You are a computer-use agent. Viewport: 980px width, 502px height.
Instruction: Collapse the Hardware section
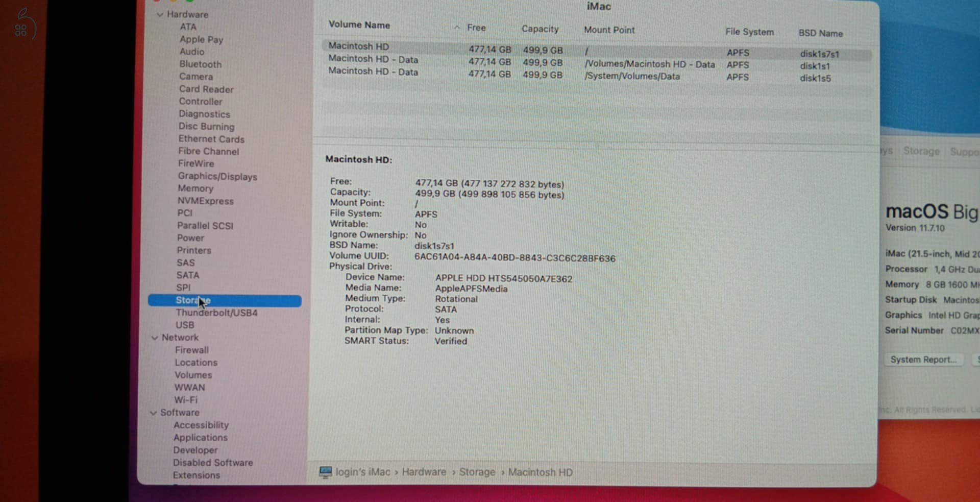pyautogui.click(x=160, y=15)
